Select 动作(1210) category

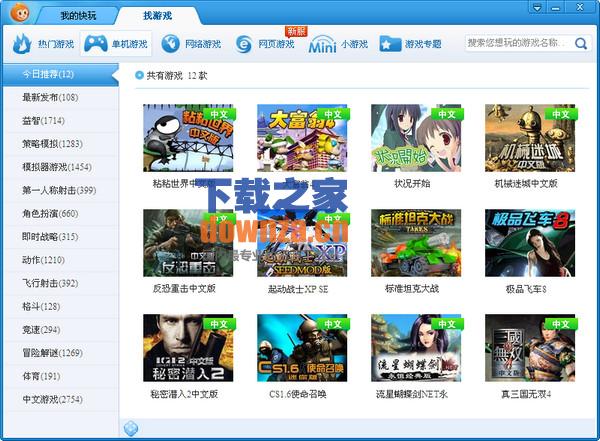[60, 260]
